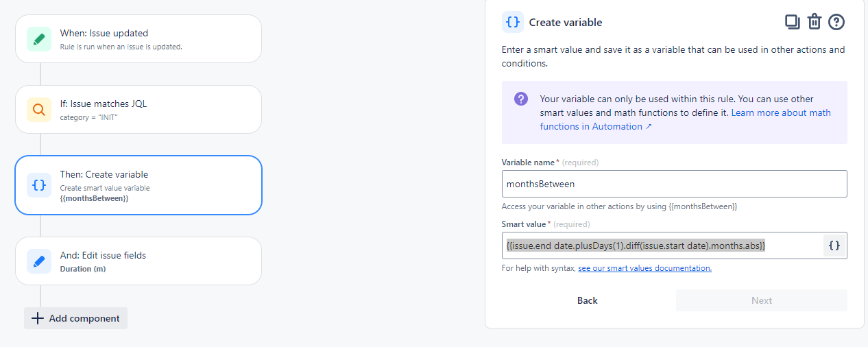Open the 'When: Issue updated' trigger card
Image resolution: width=868 pixels, height=347 pixels.
point(138,40)
